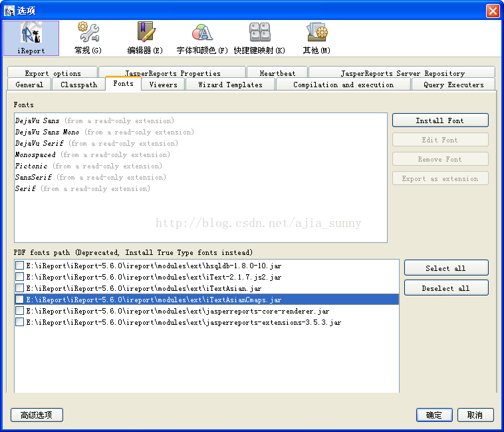Viewport: 504px width, 432px height.
Task: Open the 字体和颜色 (F) category
Action: [202, 39]
